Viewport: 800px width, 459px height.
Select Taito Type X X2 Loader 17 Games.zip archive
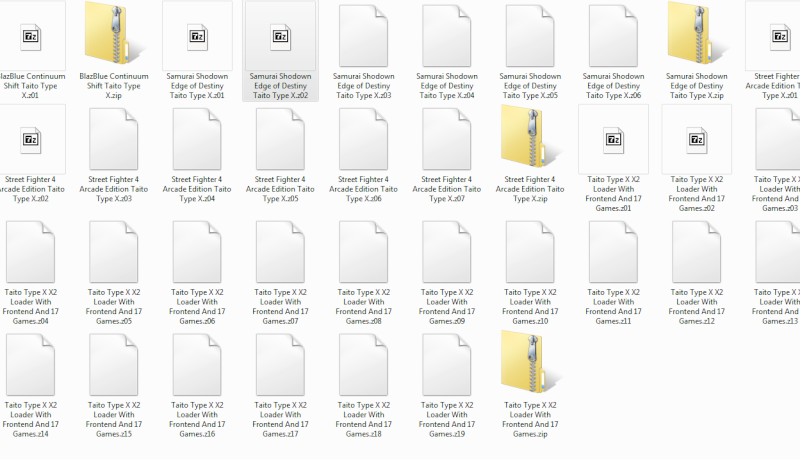tap(530, 363)
